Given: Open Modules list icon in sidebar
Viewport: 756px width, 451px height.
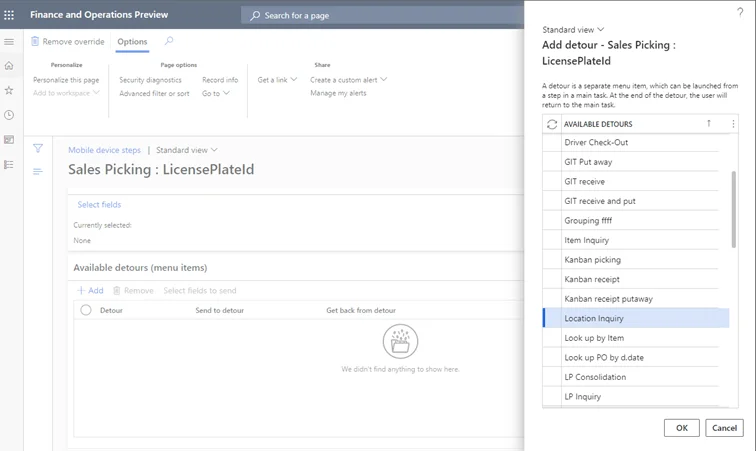Looking at the screenshot, I should [9, 164].
